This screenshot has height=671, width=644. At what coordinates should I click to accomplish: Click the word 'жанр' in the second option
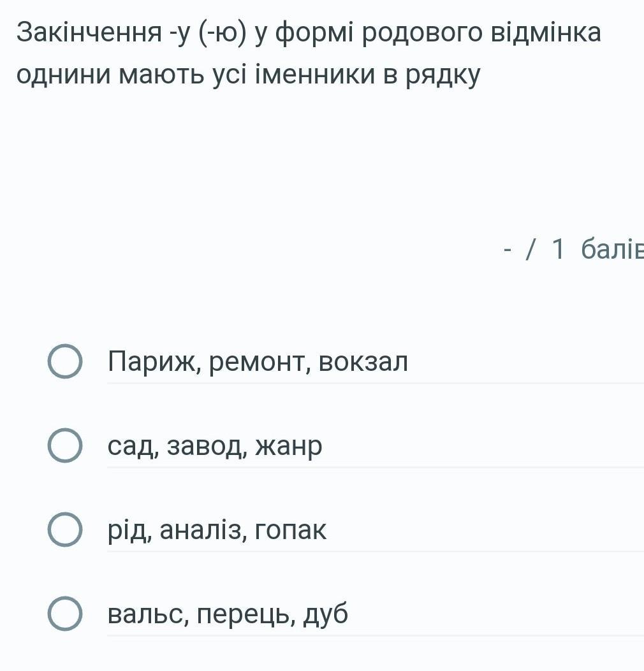click(x=289, y=447)
